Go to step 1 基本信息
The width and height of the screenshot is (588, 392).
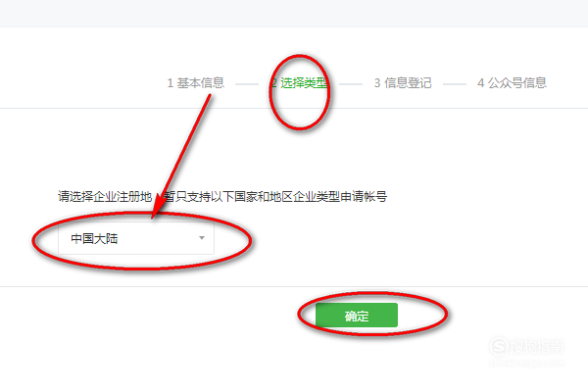[x=196, y=83]
